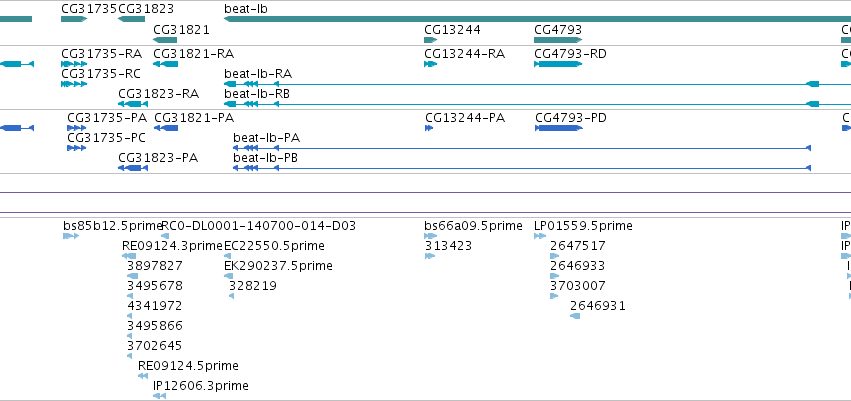
Task: Select EST RE09124.3prime
Action: (x=129, y=256)
